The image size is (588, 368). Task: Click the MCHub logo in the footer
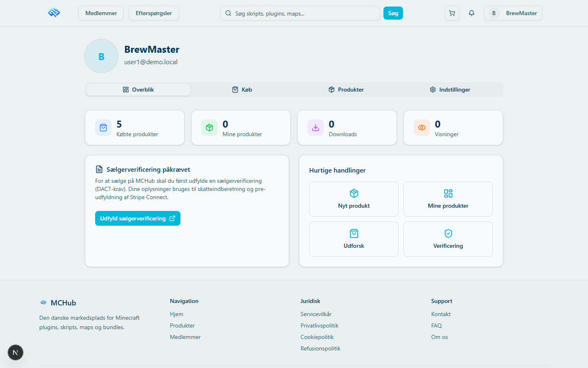[43, 303]
